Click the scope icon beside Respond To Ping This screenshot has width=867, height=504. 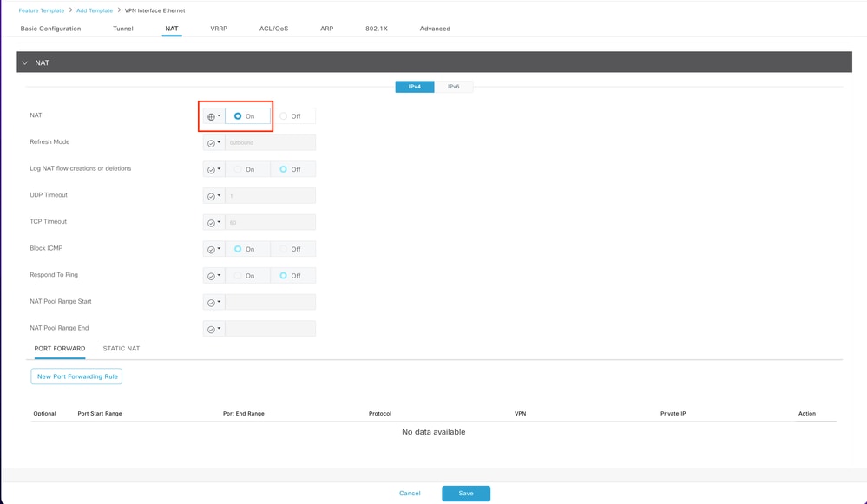coord(213,275)
